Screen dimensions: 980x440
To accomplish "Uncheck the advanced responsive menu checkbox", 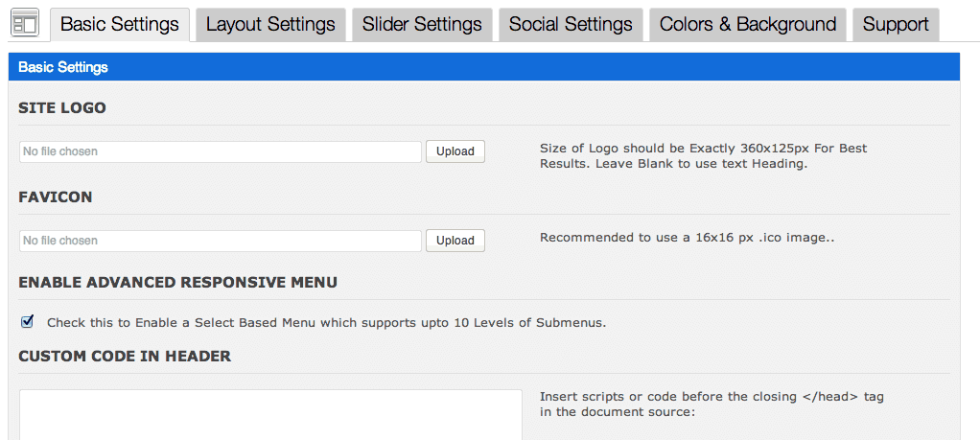I will coord(27,322).
